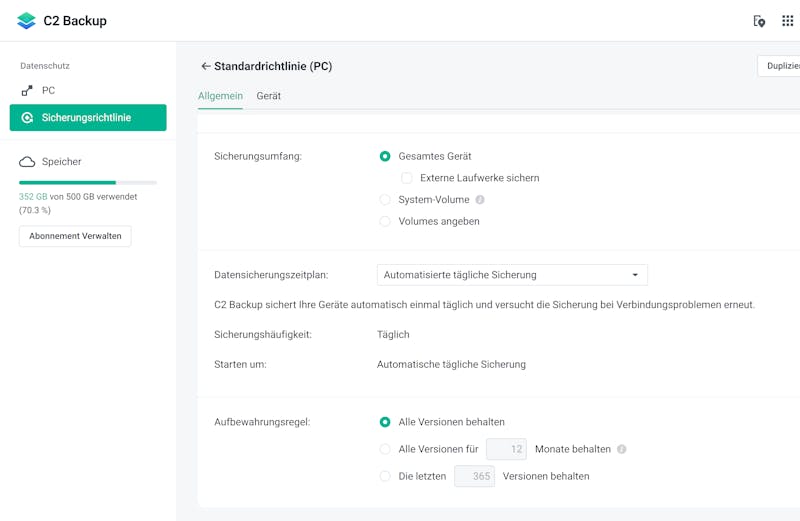The height and width of the screenshot is (521, 800).
Task: Click the Sicherungshäufigkeit label
Action: [x=263, y=335]
